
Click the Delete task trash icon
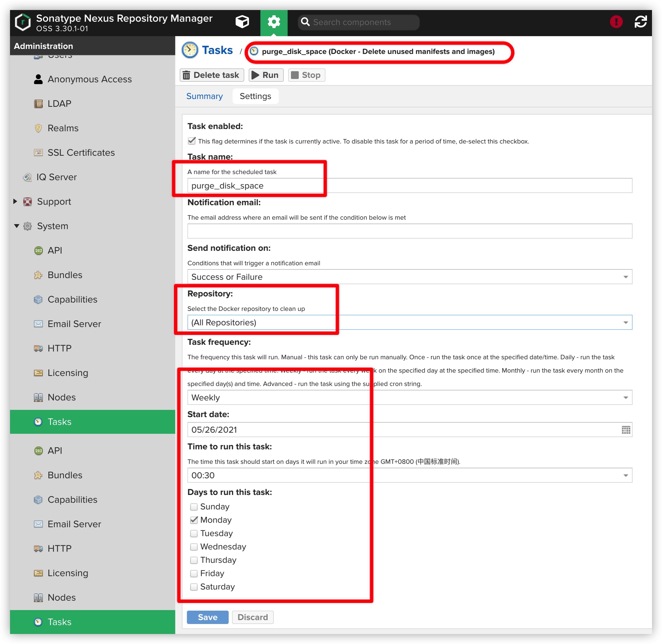point(186,75)
